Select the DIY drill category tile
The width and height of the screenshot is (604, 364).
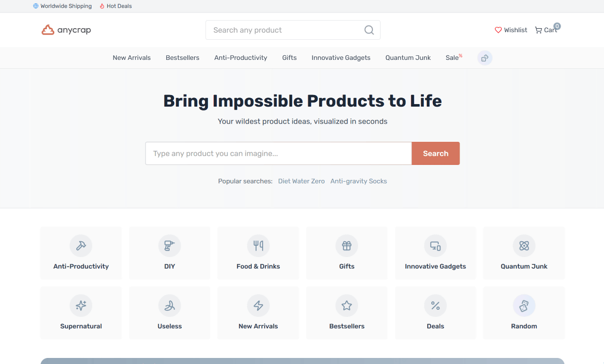click(x=170, y=253)
